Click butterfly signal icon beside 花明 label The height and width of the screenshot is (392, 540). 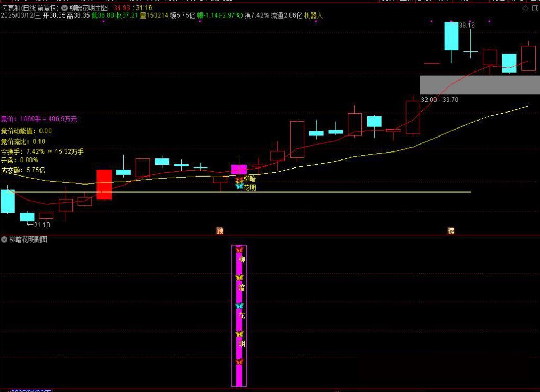pyautogui.click(x=239, y=187)
